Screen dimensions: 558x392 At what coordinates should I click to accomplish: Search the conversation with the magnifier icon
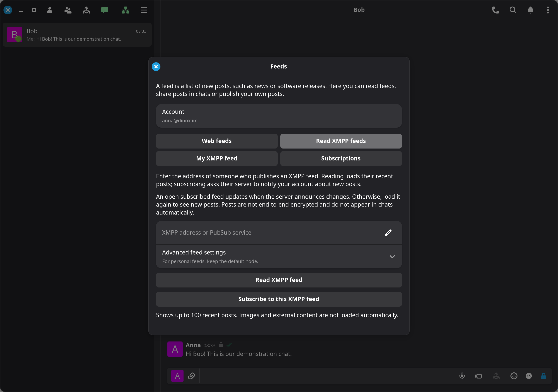click(513, 10)
